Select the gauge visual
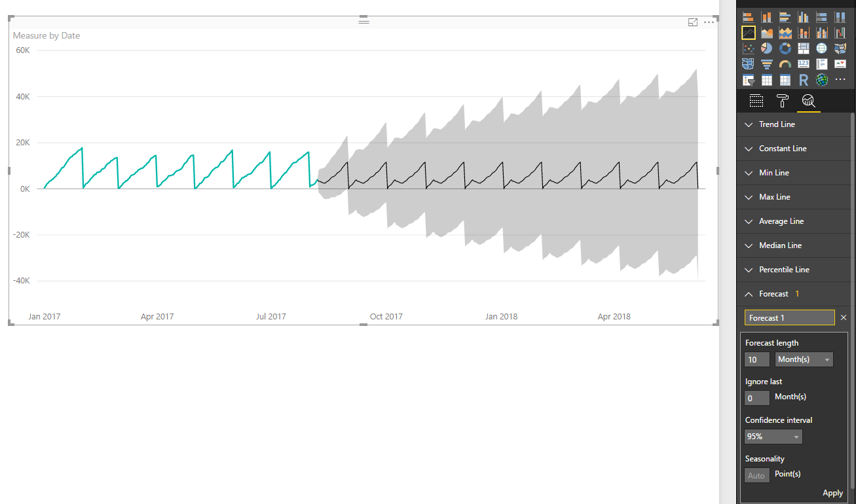The height and width of the screenshot is (504, 856). point(785,64)
